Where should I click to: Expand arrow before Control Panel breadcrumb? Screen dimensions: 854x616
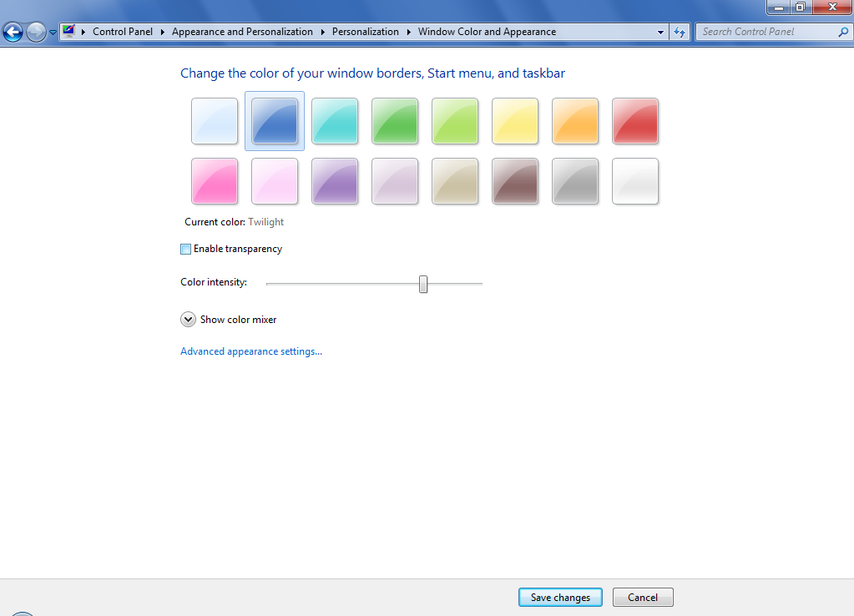pos(83,32)
